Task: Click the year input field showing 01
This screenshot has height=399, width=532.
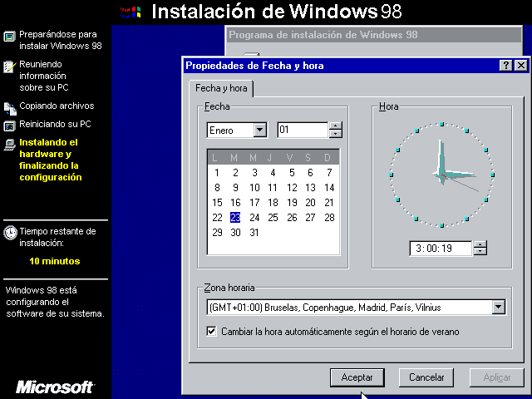Action: 303,130
